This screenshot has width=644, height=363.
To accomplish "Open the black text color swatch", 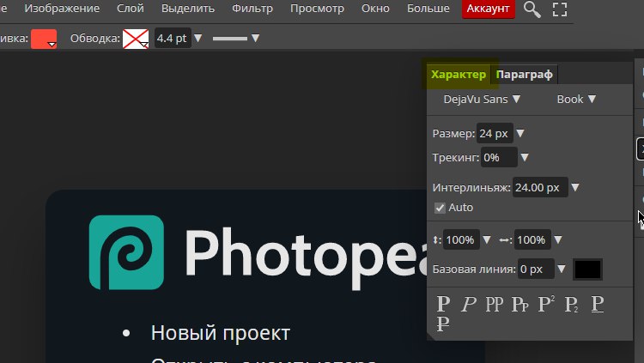I will point(587,269).
